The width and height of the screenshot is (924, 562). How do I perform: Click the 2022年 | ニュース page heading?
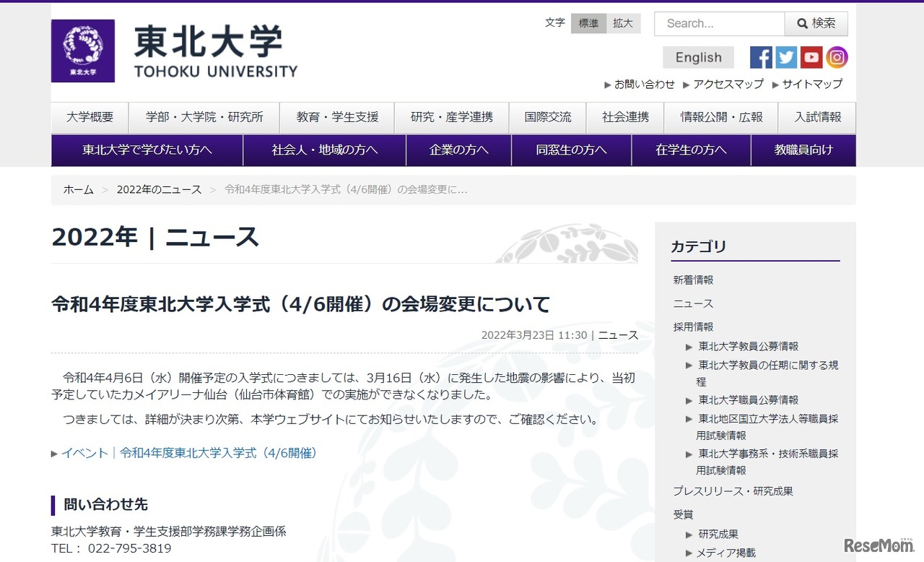click(x=155, y=237)
